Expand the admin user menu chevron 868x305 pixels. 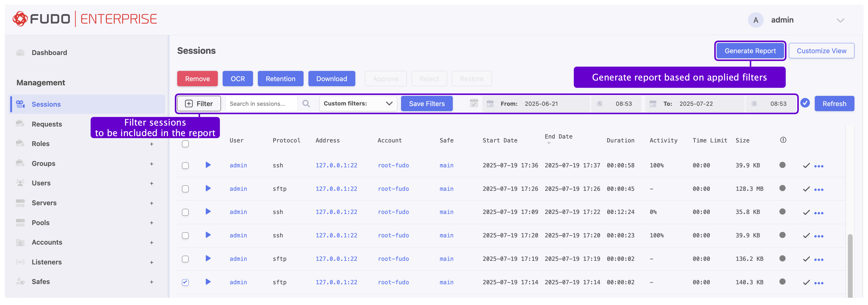tap(840, 20)
